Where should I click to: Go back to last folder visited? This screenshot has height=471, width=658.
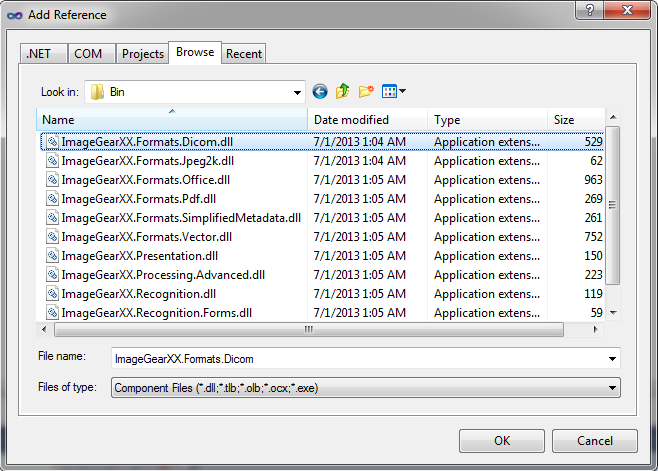[x=320, y=92]
